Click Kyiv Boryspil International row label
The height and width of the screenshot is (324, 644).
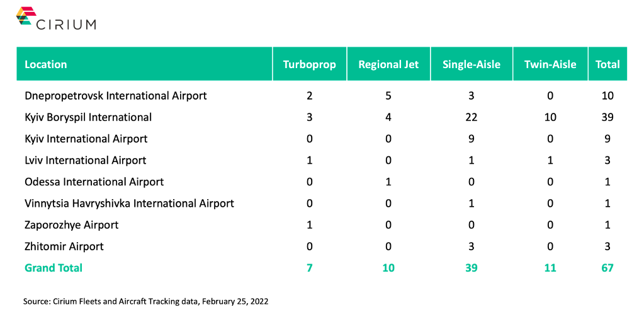coord(88,117)
